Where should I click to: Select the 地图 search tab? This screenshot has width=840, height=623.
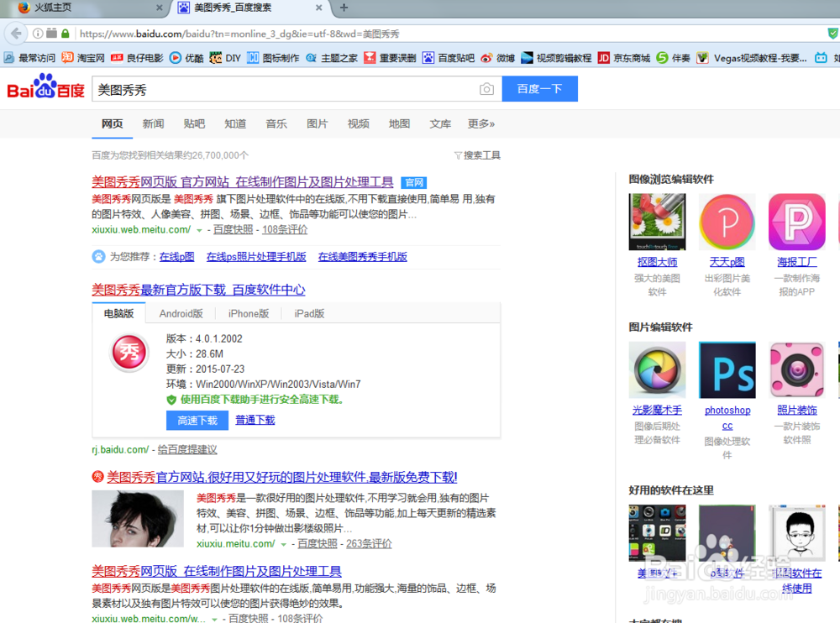click(x=399, y=123)
